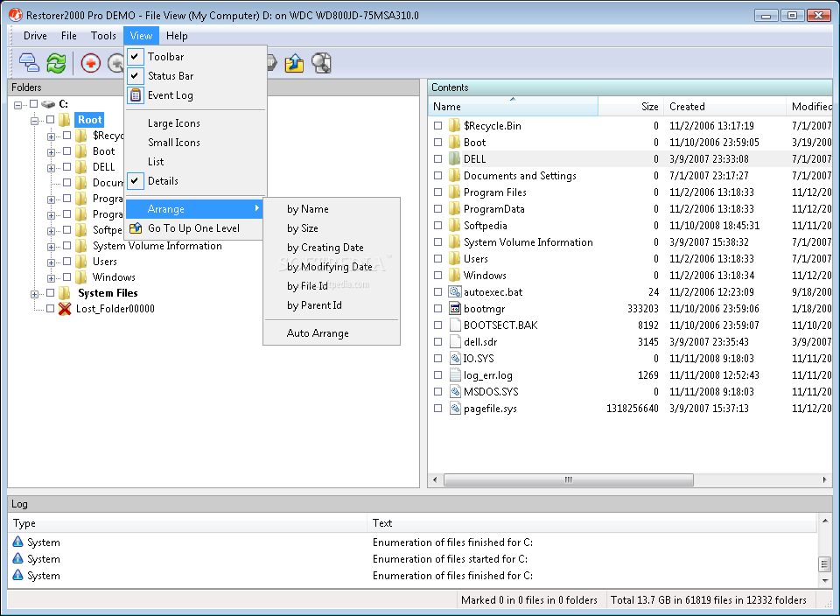Expand the Users folder in tree
Screen dimensions: 840x616
(x=51, y=262)
